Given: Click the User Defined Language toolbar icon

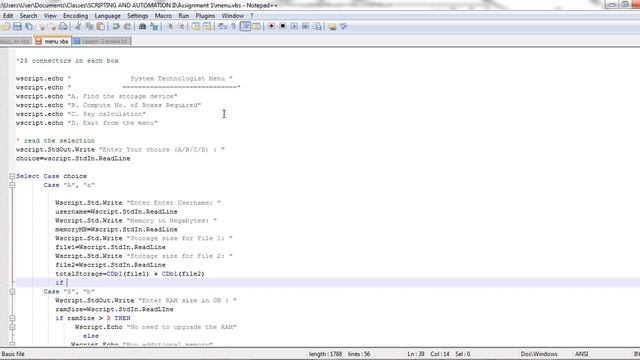Looking at the screenshot, I should point(256,27).
